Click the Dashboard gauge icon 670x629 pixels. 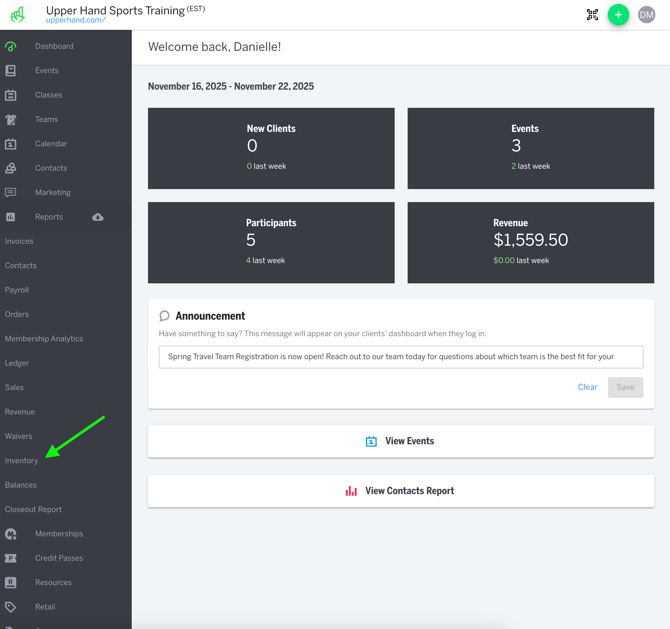[11, 46]
